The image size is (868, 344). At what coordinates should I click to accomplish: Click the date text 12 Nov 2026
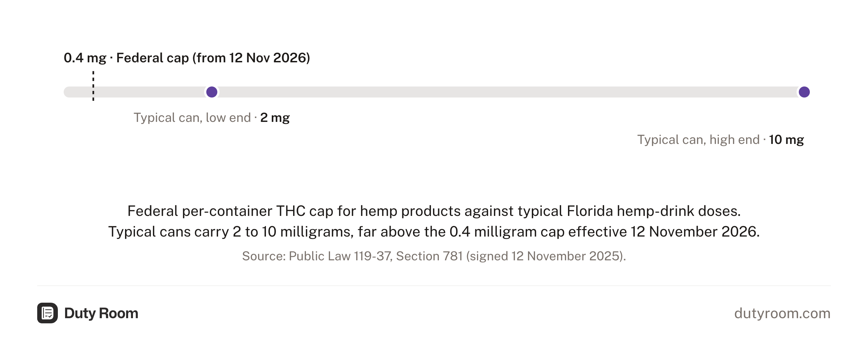(x=268, y=58)
